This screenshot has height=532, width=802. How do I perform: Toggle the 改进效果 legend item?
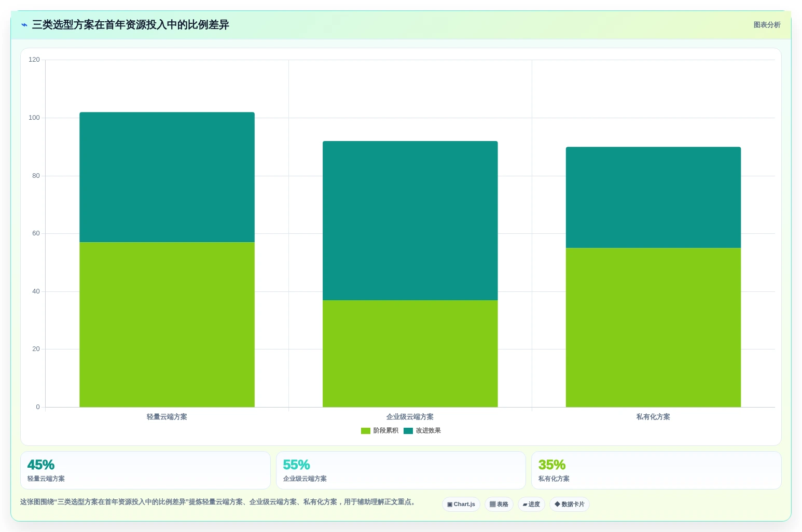point(422,430)
